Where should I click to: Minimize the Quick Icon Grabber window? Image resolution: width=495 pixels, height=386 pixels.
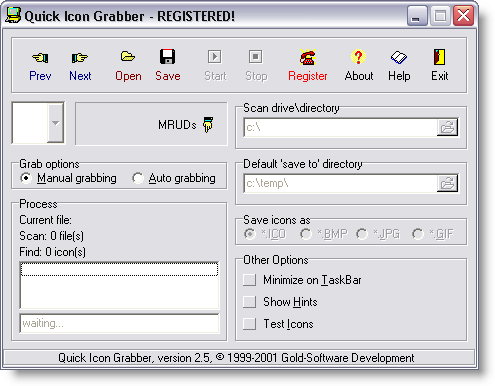coord(417,16)
